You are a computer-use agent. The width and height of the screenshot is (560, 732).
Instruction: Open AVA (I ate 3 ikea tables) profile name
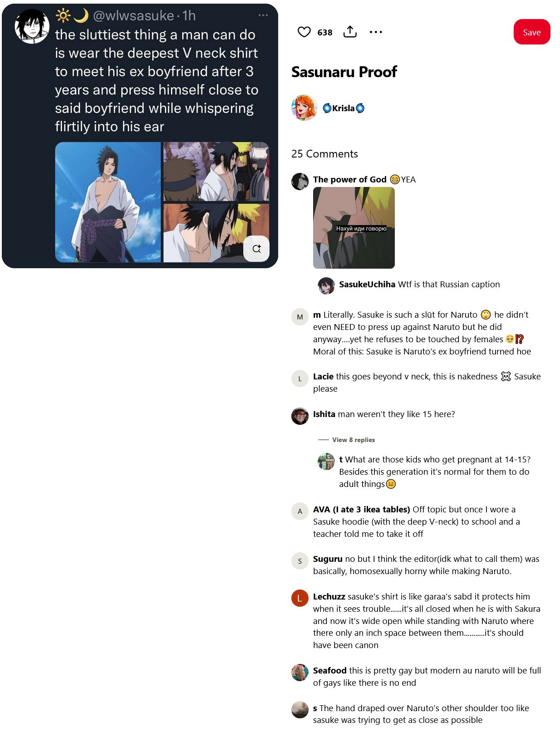362,510
